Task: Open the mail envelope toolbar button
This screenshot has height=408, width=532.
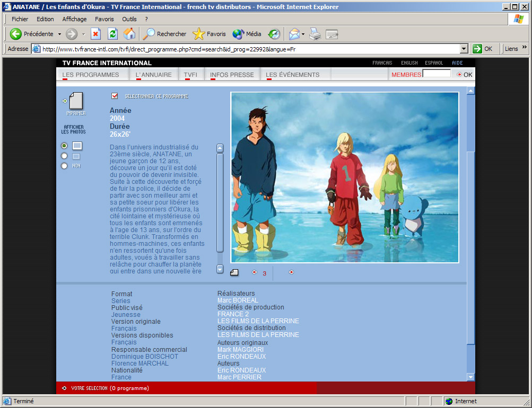Action: pos(294,34)
